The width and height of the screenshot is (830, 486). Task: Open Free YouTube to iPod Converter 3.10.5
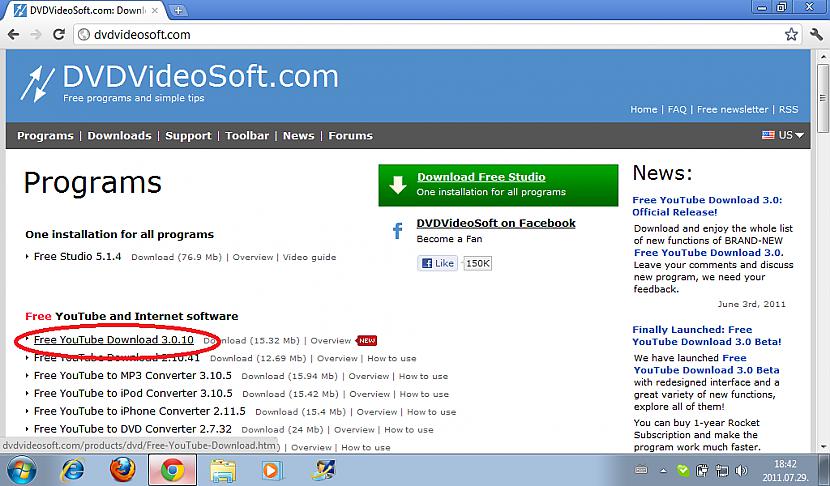tap(133, 393)
